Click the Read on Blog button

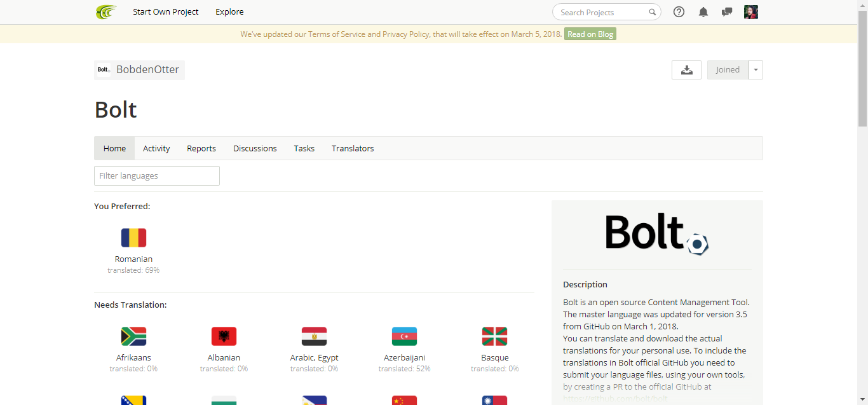(x=590, y=34)
